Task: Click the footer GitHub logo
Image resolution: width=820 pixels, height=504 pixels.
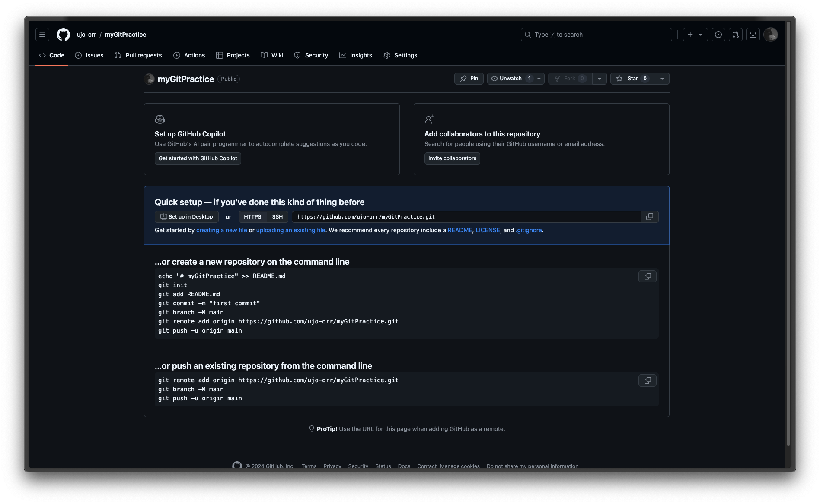Action: [237, 466]
